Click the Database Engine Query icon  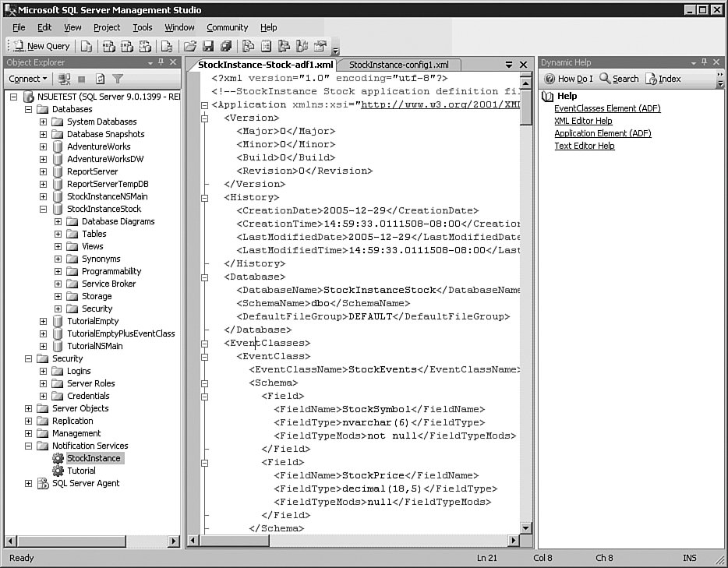[87, 46]
